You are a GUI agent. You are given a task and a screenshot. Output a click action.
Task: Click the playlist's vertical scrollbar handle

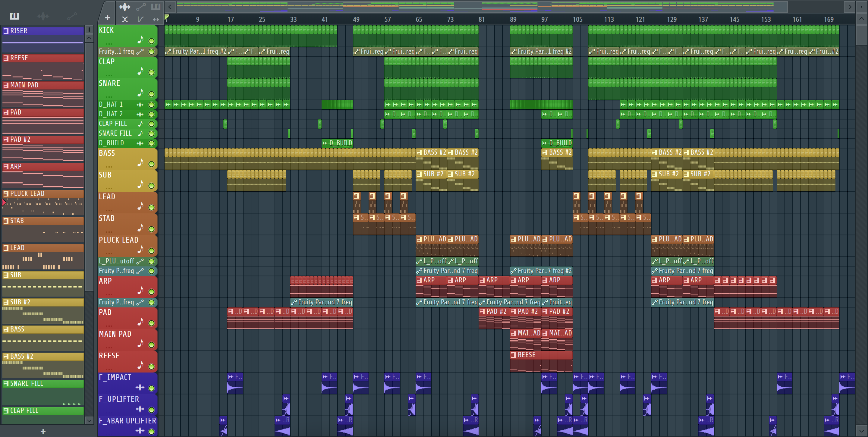pos(861,35)
